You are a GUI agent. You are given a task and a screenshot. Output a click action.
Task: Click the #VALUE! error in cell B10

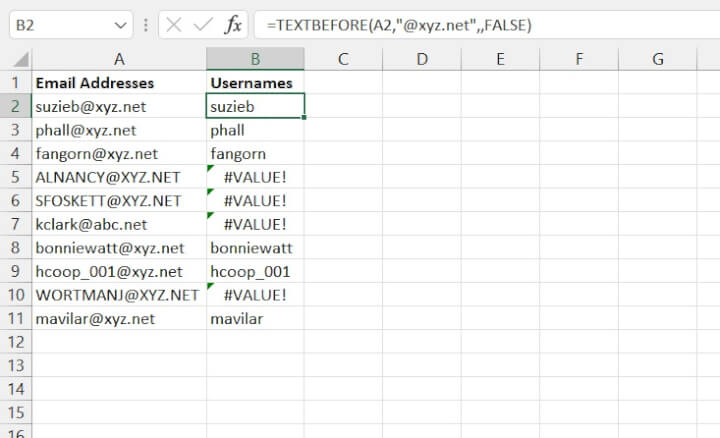(x=256, y=295)
